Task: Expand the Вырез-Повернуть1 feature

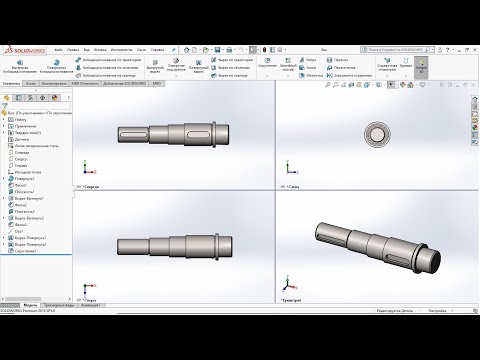Action: [4, 238]
